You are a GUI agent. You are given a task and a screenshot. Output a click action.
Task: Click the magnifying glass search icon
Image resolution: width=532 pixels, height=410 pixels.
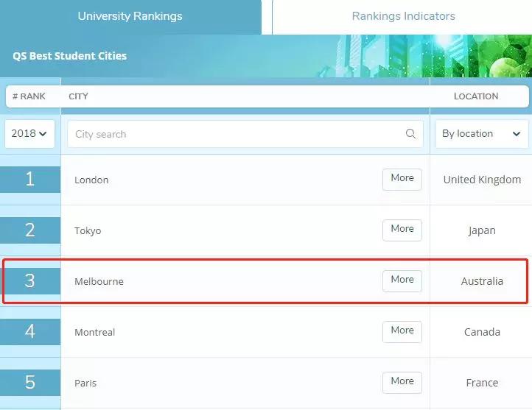tap(410, 134)
